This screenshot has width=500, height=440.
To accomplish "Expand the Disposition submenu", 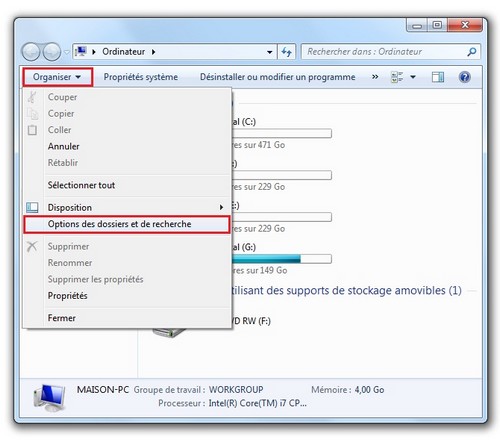I will tap(127, 207).
